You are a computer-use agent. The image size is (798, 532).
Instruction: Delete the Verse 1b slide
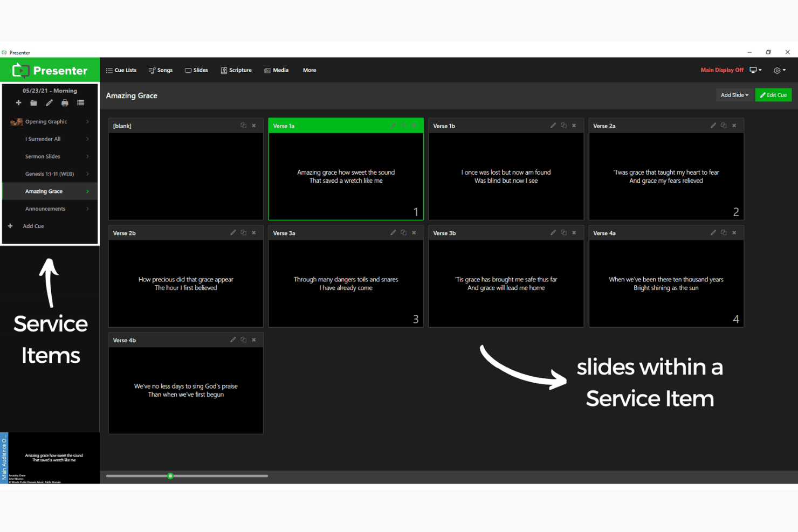point(574,126)
